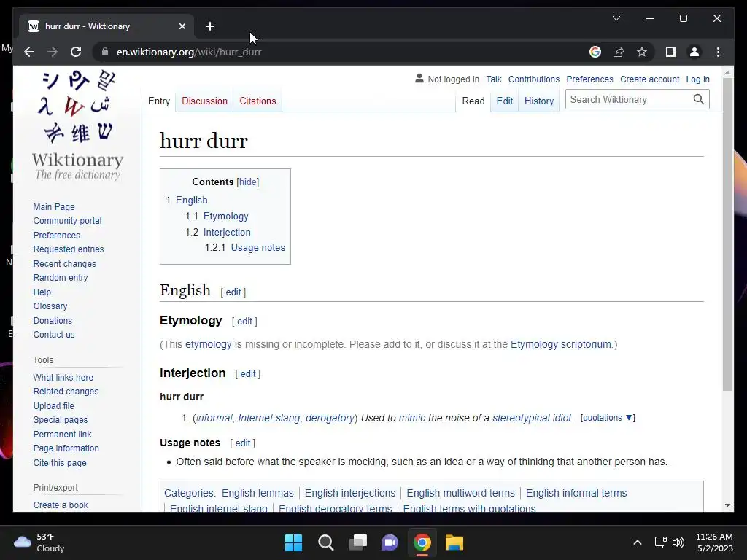Image resolution: width=747 pixels, height=560 pixels.
Task: Open Windows taskbar Search
Action: (326, 542)
